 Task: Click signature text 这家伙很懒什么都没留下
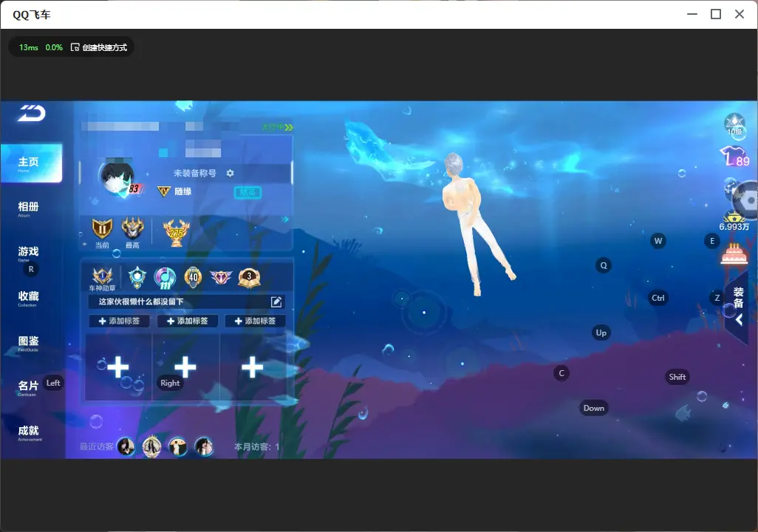[x=140, y=301]
